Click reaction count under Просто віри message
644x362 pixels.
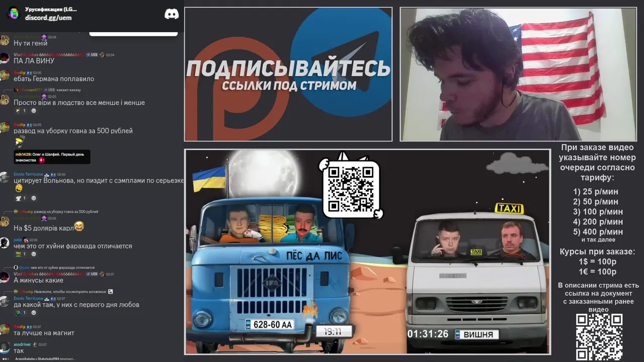click(x=21, y=111)
